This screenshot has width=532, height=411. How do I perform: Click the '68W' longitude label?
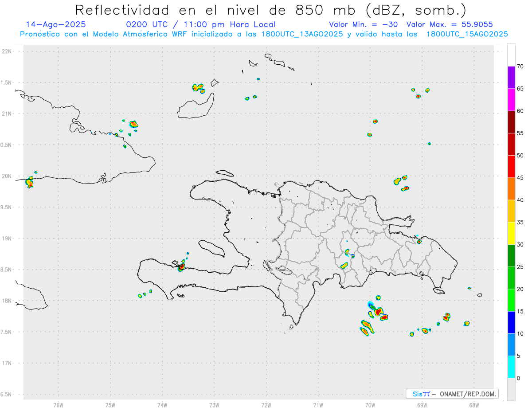(x=473, y=405)
